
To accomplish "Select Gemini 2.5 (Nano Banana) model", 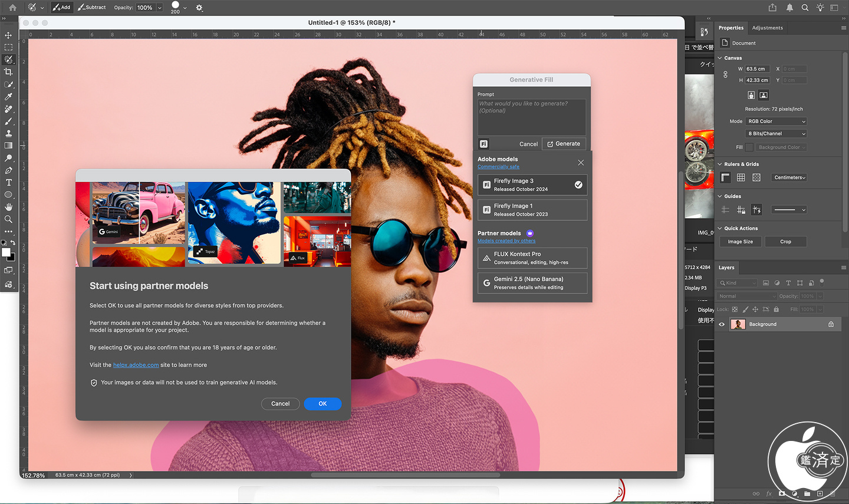I will tap(532, 283).
